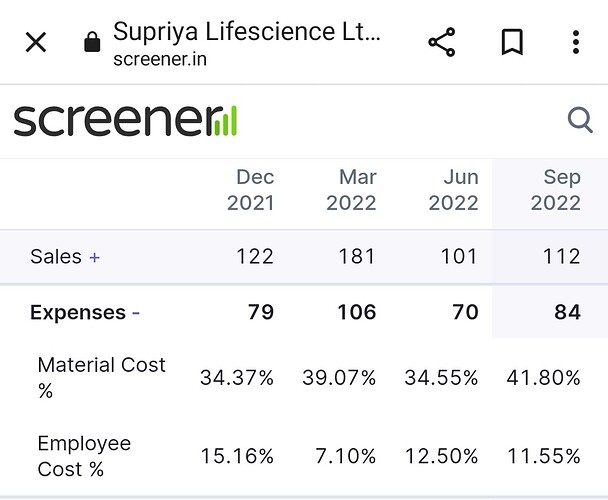The width and height of the screenshot is (608, 500).
Task: Click Employee Cost value 12.50%
Action: click(x=441, y=456)
